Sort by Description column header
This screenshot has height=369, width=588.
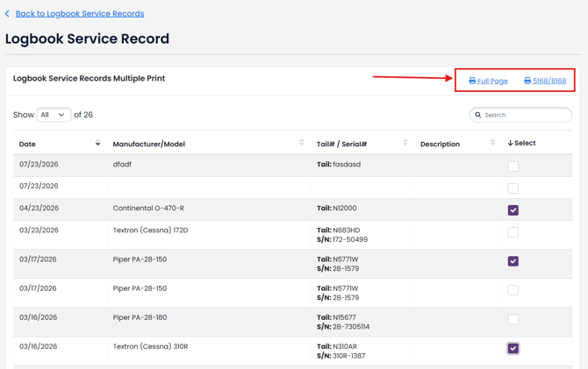(x=440, y=144)
